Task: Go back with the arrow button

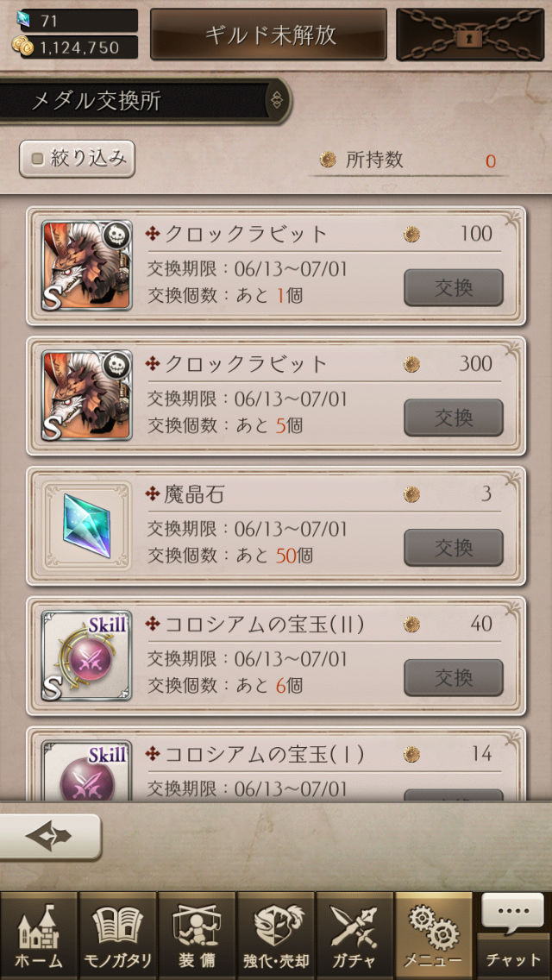Action: click(x=50, y=837)
